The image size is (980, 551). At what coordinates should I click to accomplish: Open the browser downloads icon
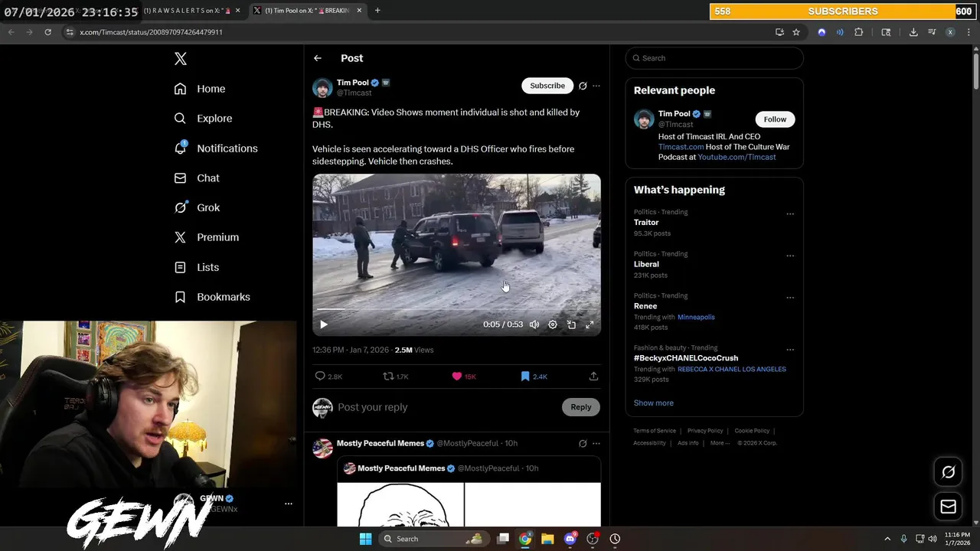click(913, 32)
